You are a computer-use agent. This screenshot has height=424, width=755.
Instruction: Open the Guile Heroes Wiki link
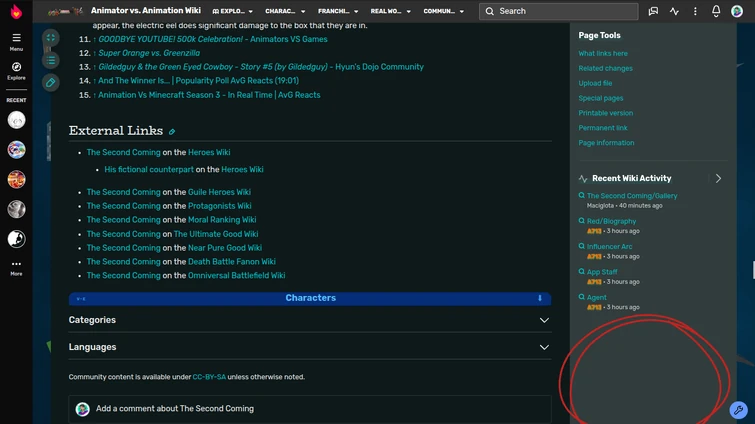(219, 192)
